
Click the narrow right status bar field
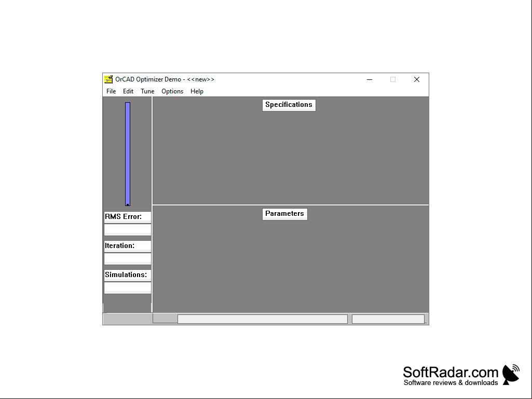point(388,319)
